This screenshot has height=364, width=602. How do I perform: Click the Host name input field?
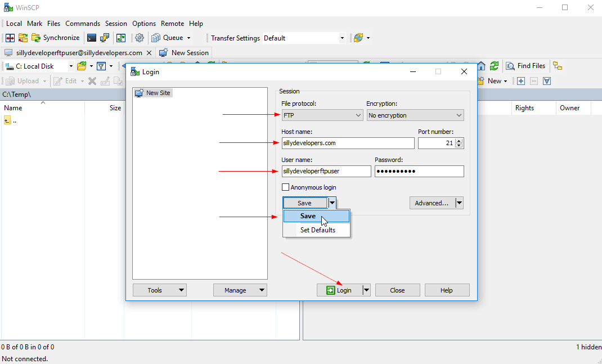[348, 143]
